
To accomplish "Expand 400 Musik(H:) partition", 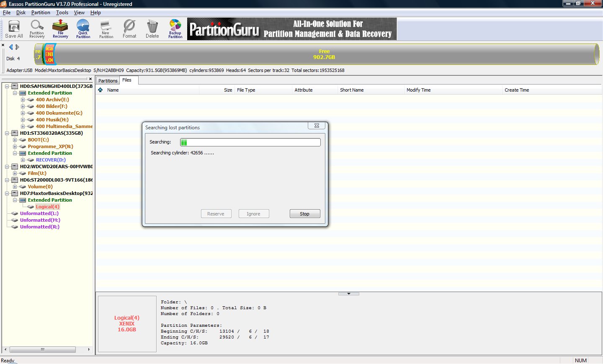I will (x=23, y=120).
